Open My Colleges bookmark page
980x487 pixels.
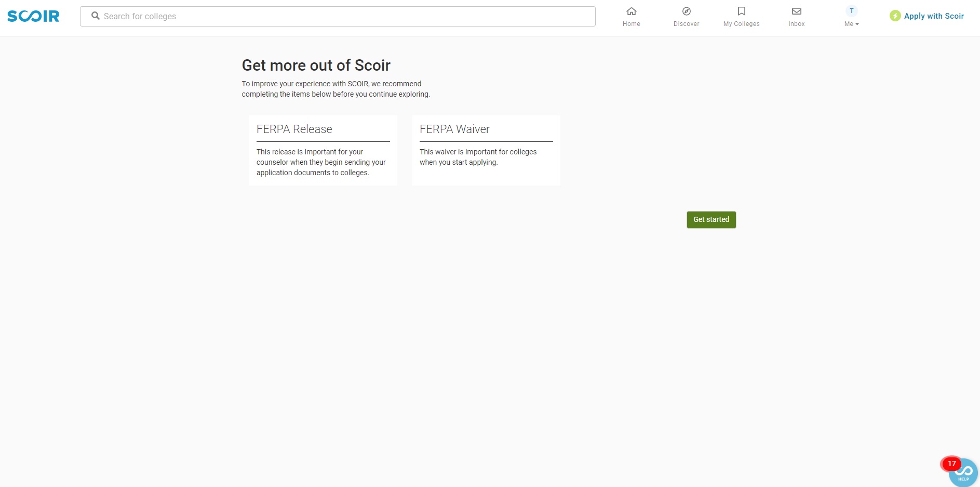(742, 17)
